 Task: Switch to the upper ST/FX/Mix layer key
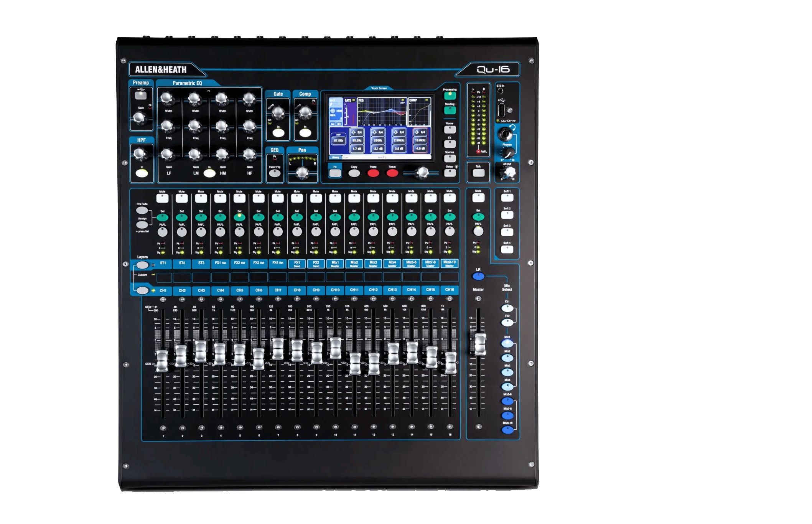click(x=142, y=265)
